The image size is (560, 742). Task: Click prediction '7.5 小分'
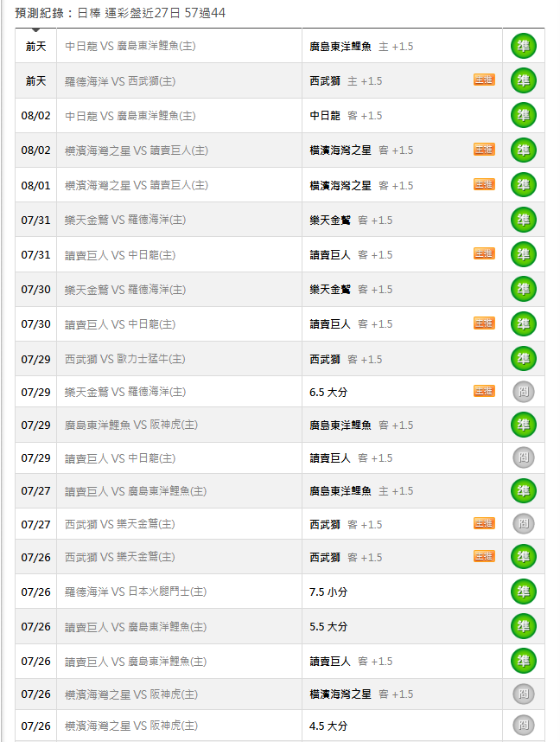(328, 592)
